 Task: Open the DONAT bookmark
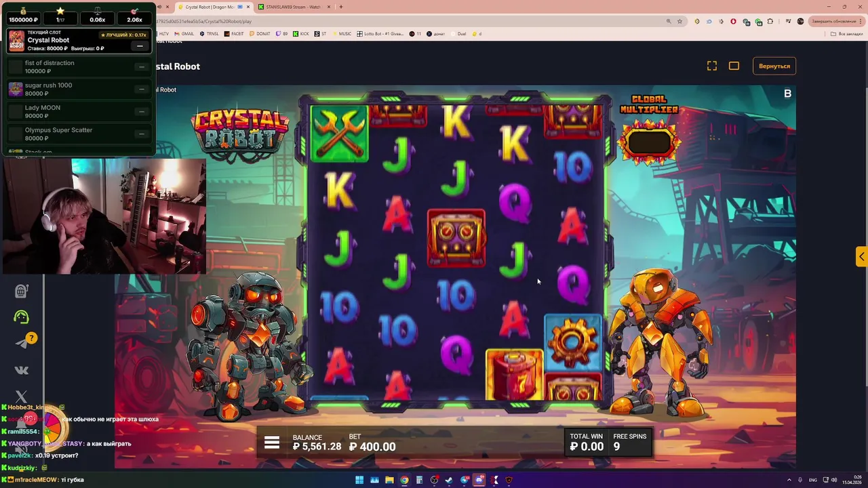click(x=260, y=33)
